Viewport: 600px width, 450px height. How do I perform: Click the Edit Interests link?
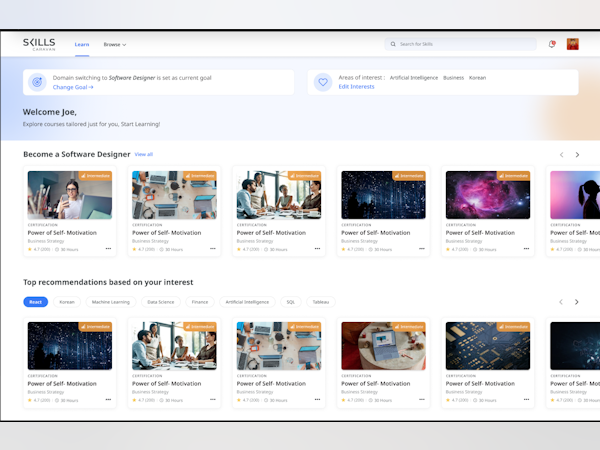(x=356, y=87)
